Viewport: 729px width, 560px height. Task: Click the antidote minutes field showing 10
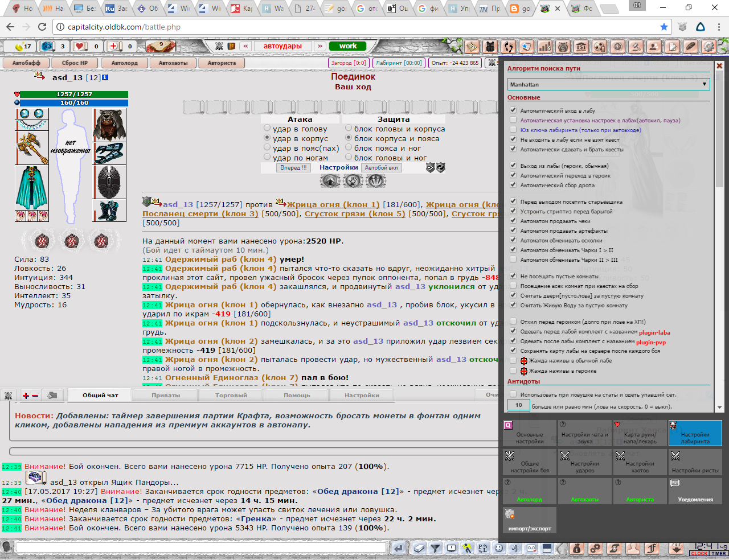pyautogui.click(x=518, y=405)
